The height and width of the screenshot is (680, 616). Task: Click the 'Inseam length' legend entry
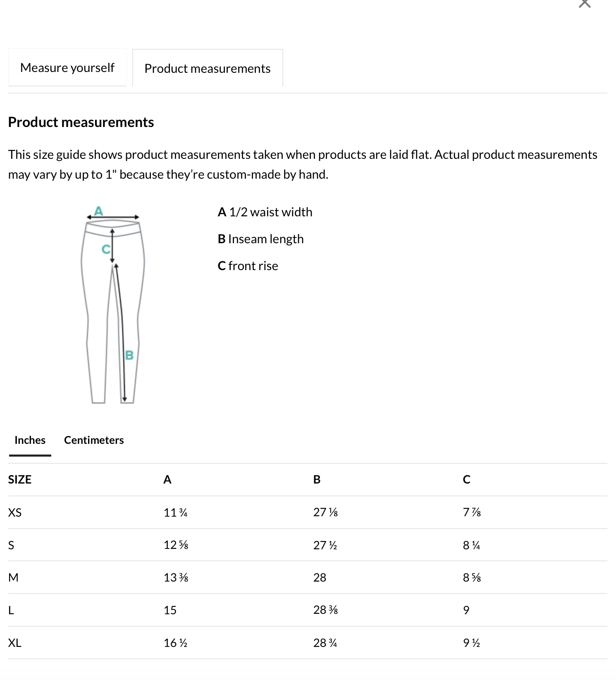coord(261,239)
